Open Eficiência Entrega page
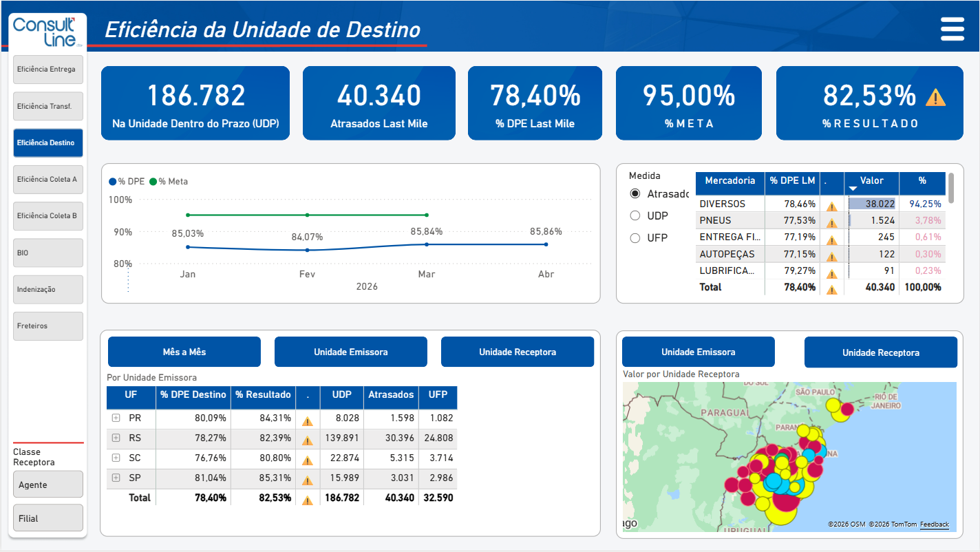 (x=48, y=70)
